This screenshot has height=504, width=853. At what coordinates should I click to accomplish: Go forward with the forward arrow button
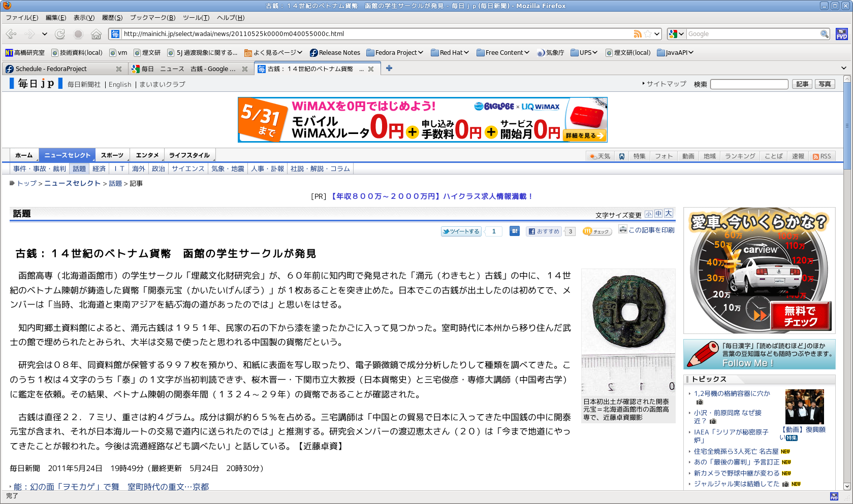[29, 34]
